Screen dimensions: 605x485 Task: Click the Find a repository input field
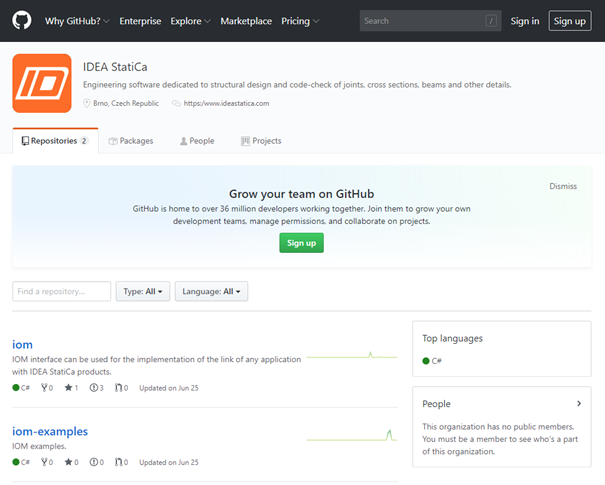(61, 291)
